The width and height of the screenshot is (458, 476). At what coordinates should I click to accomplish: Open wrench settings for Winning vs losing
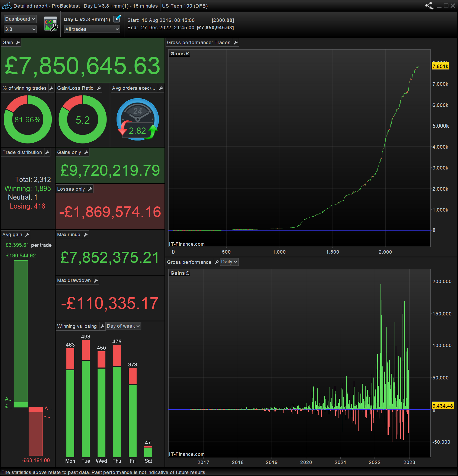(102, 326)
